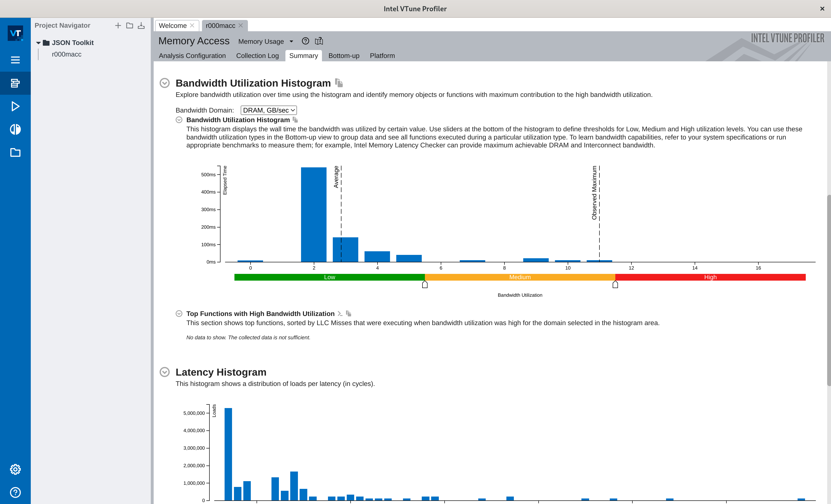Collapse the Latency Histogram section
The height and width of the screenshot is (504, 831).
164,372
